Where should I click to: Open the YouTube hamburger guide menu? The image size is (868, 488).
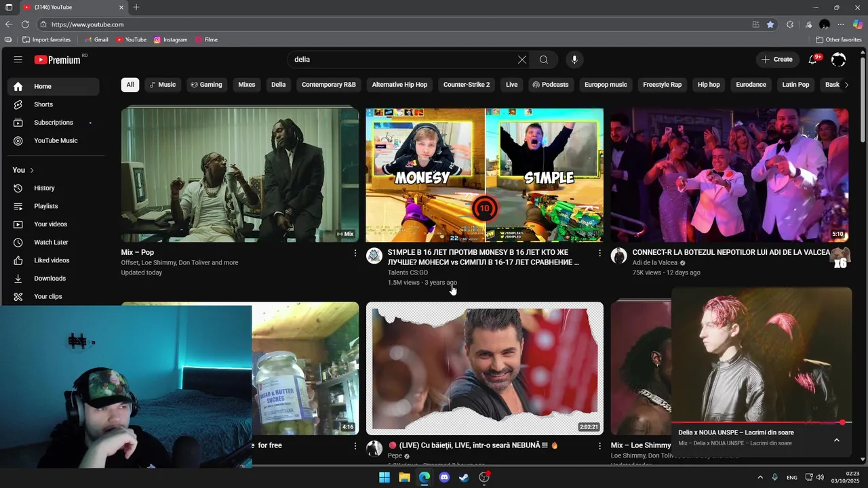pos(18,60)
